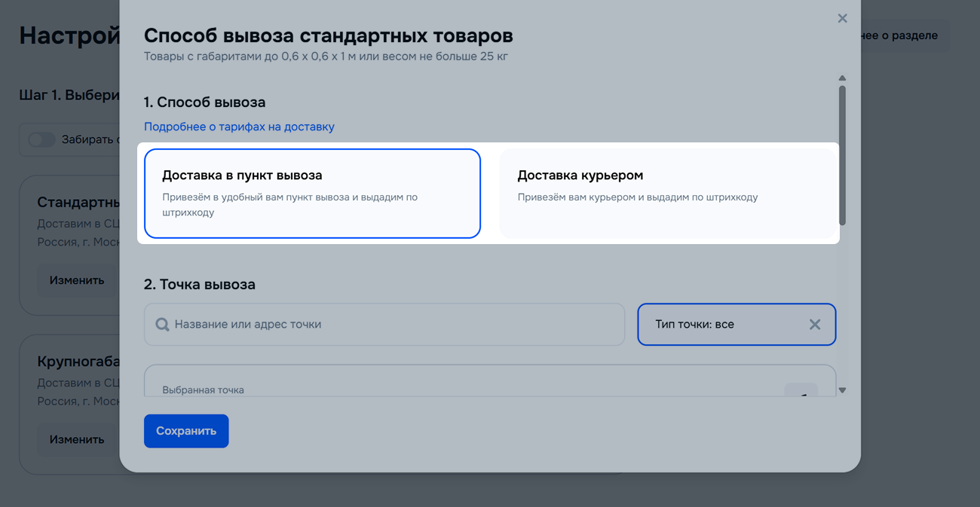This screenshot has width=980, height=507.
Task: Click the edit icon button in the 'Выбранная точка' card
Action: coord(801,391)
